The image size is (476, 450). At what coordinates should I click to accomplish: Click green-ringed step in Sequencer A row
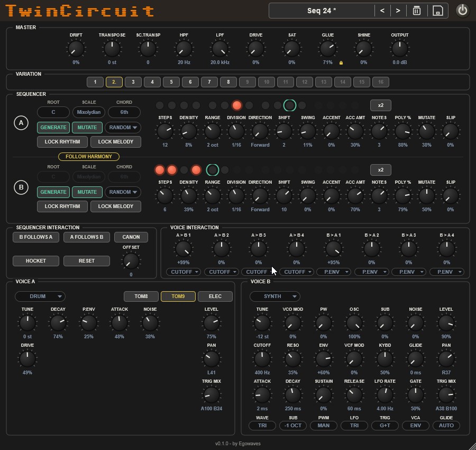[290, 105]
